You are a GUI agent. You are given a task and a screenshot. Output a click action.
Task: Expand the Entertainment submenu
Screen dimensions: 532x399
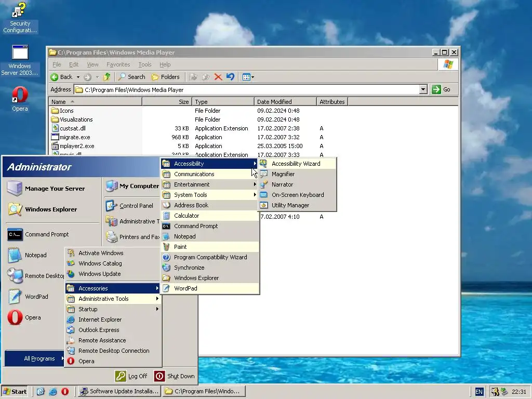coord(210,184)
